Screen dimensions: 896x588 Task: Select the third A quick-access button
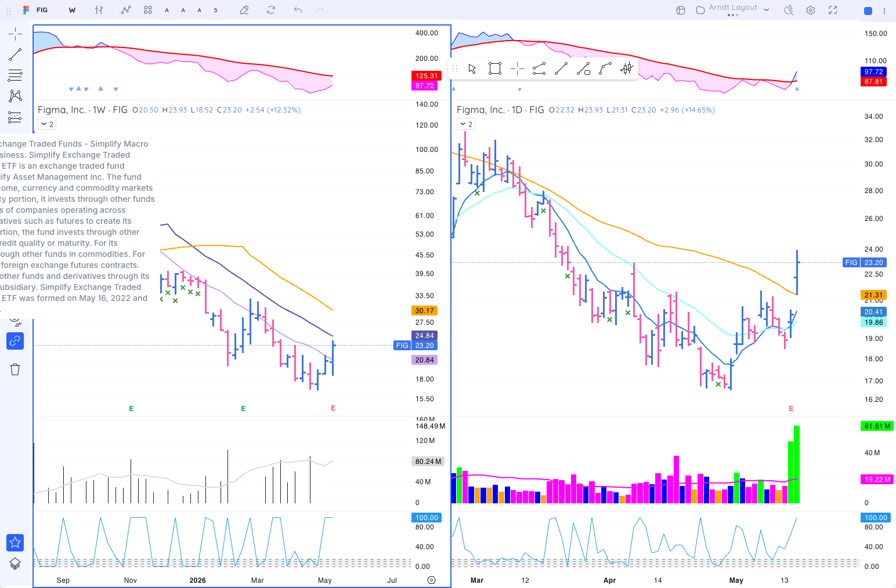coord(200,10)
